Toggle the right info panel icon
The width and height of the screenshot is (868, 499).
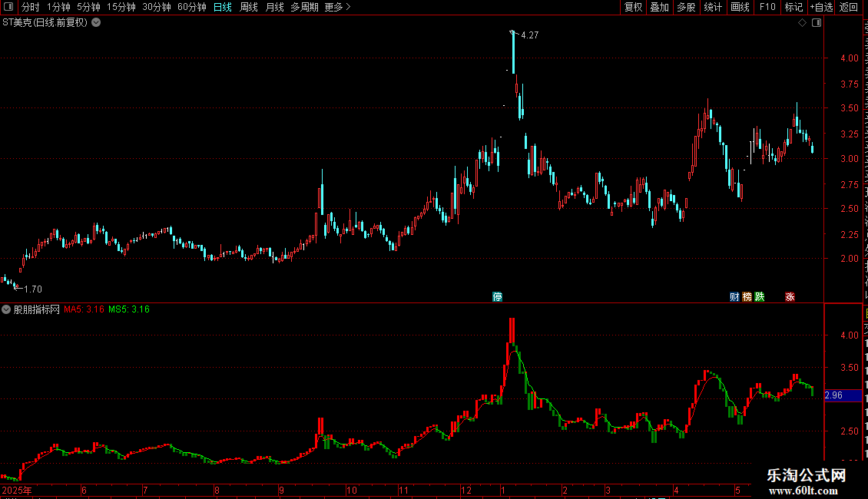pyautogui.click(x=817, y=23)
